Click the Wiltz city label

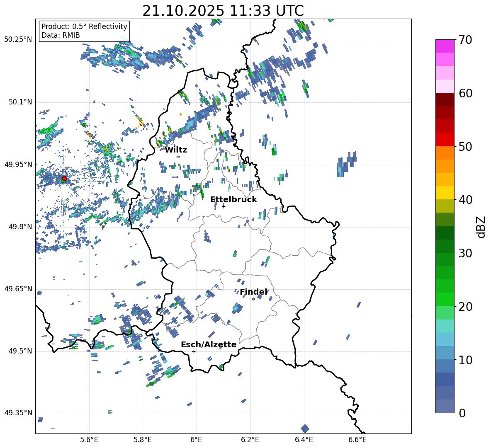point(176,150)
